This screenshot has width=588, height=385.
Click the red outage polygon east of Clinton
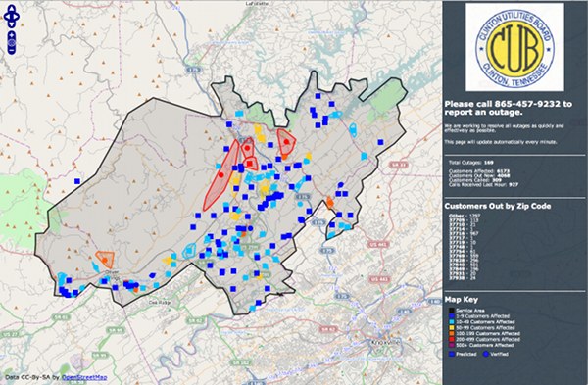(x=286, y=142)
